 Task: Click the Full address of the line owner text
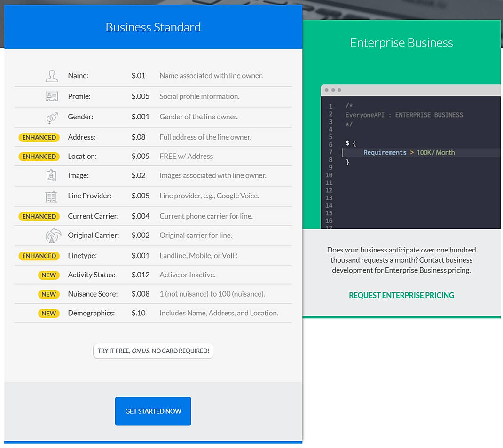click(205, 137)
